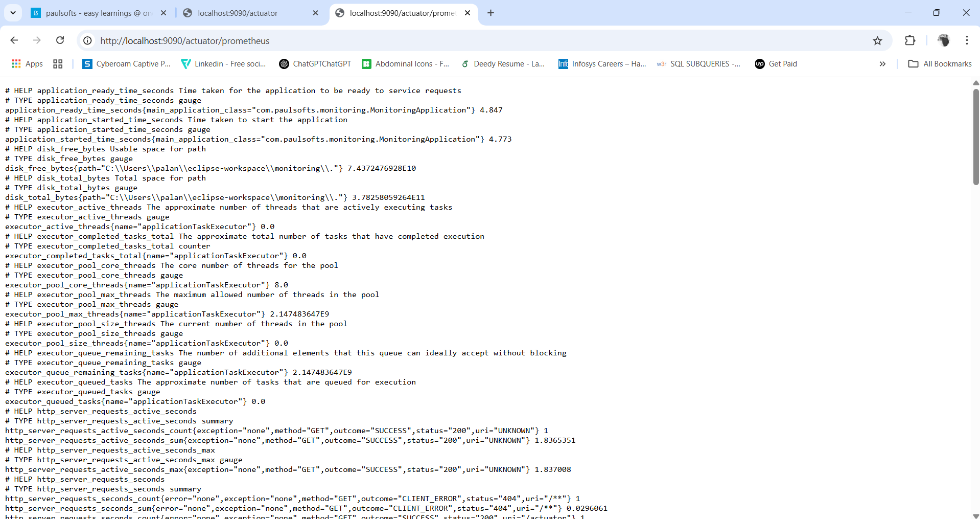
Task: Click the TYPE http_server_requests_seconds summary line
Action: (x=103, y=489)
